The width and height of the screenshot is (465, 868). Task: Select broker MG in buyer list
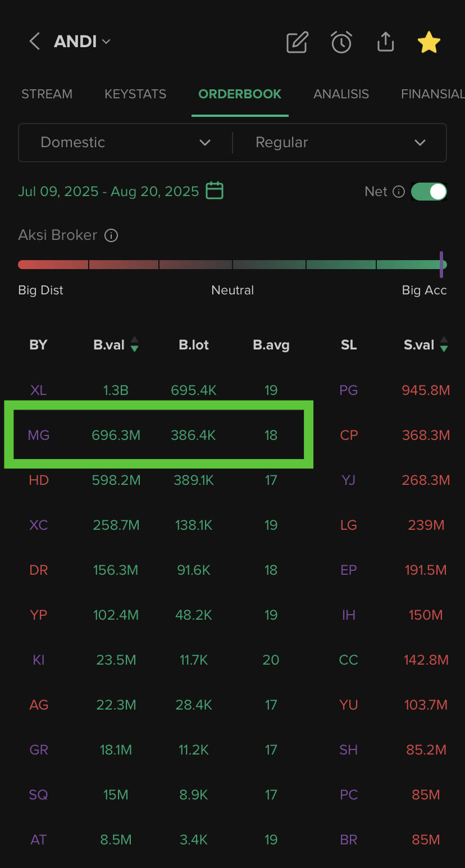38,435
